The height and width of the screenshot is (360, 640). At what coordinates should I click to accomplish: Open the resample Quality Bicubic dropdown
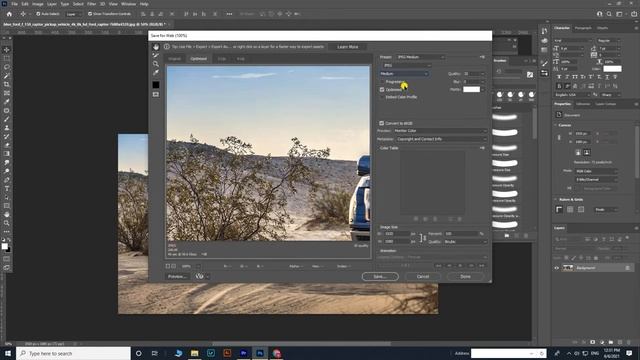click(x=465, y=242)
